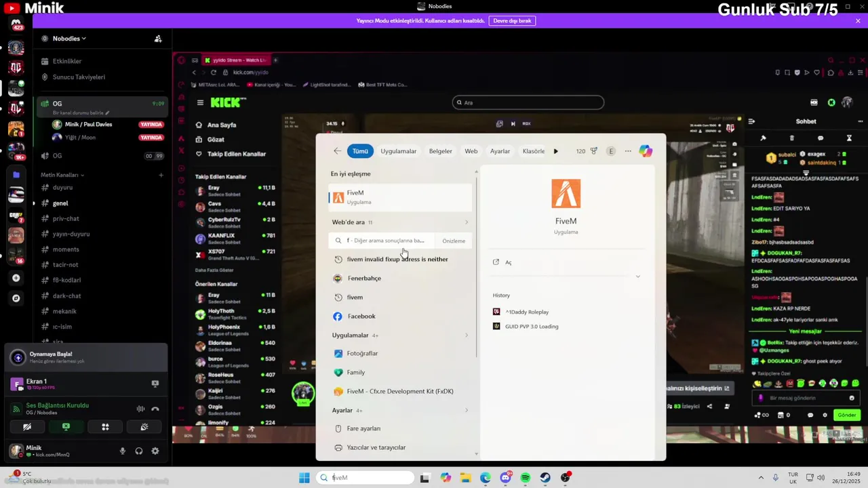The image size is (868, 488).
Task: Open Discord user settings gear
Action: tap(155, 451)
